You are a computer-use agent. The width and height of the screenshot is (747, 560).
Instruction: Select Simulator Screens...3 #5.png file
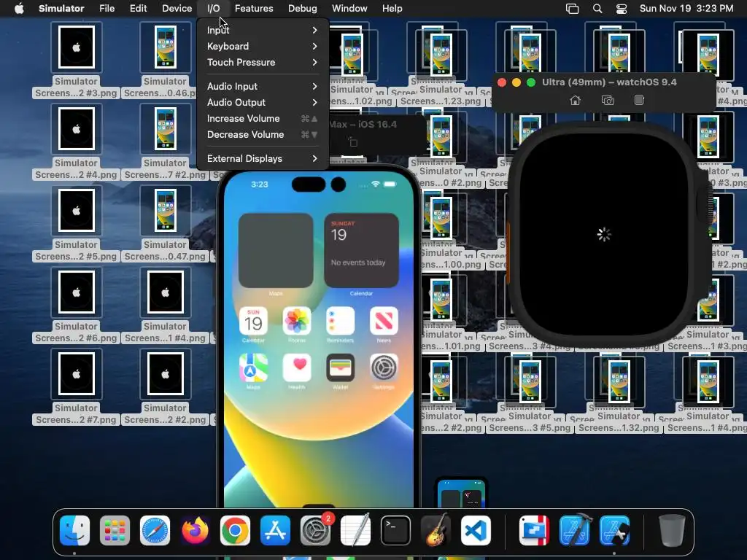coord(530,396)
